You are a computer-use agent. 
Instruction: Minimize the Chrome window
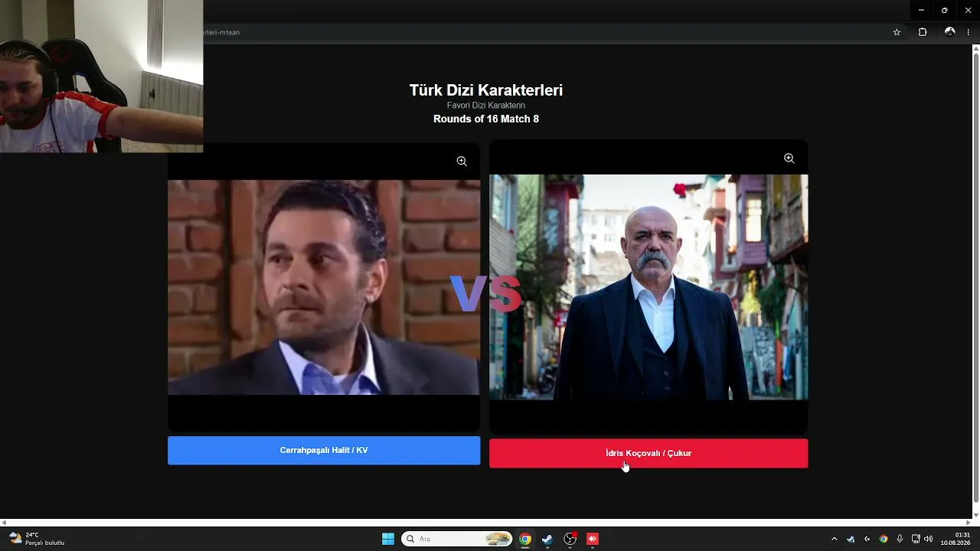tap(921, 10)
